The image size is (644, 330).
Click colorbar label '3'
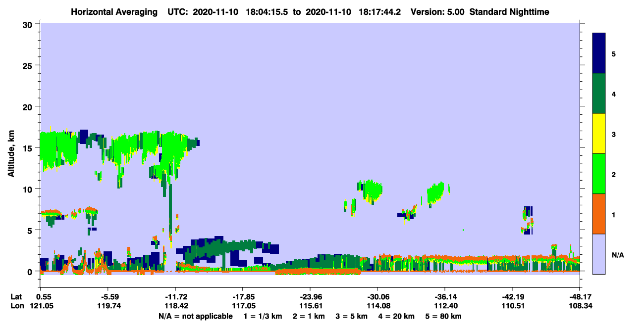tap(613, 134)
